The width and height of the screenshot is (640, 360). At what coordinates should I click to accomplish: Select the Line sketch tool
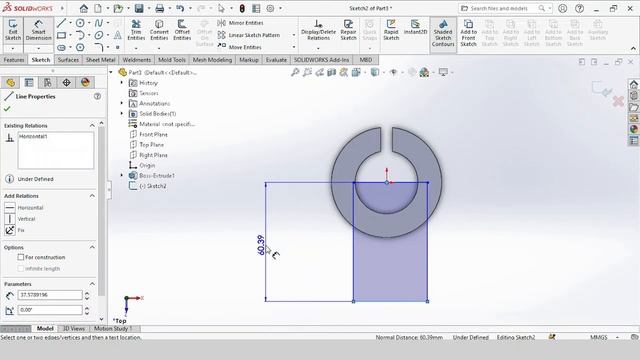pos(61,23)
